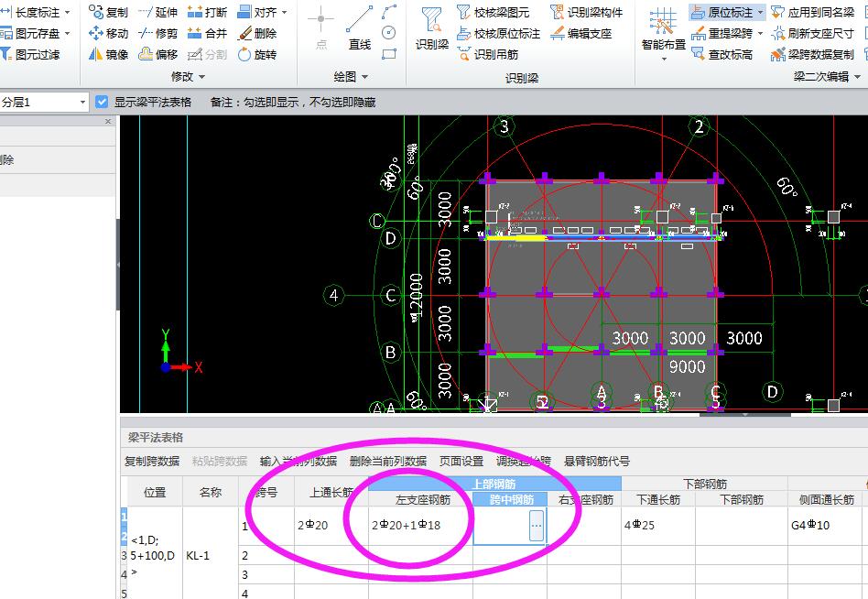This screenshot has width=868, height=599.
Task: Close the left side panel
Action: tap(108, 121)
